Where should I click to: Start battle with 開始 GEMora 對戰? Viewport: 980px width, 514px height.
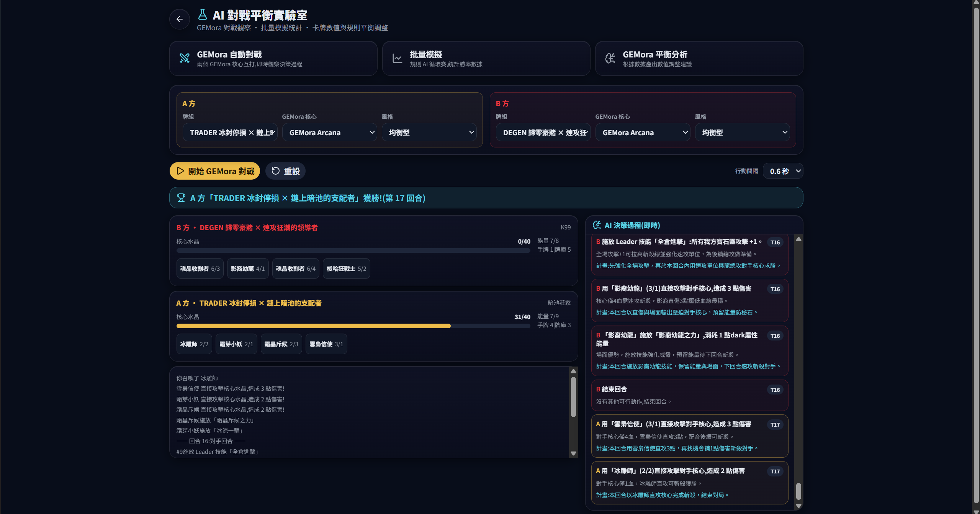click(x=215, y=171)
